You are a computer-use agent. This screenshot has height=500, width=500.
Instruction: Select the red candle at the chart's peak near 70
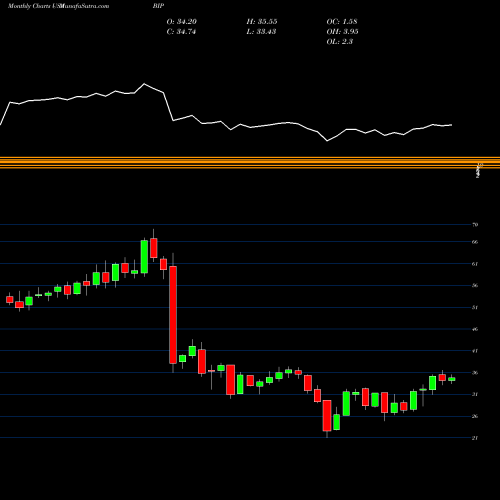tap(154, 248)
